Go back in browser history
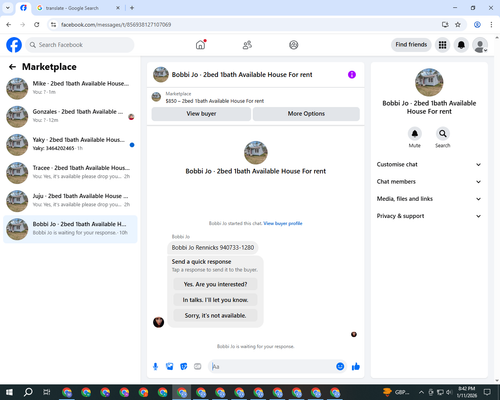500x400 pixels. (x=9, y=25)
